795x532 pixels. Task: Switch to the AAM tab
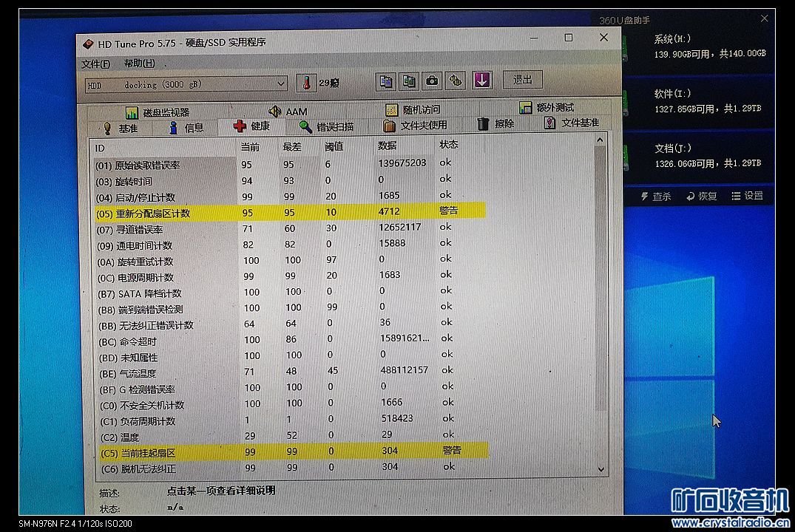click(x=288, y=111)
